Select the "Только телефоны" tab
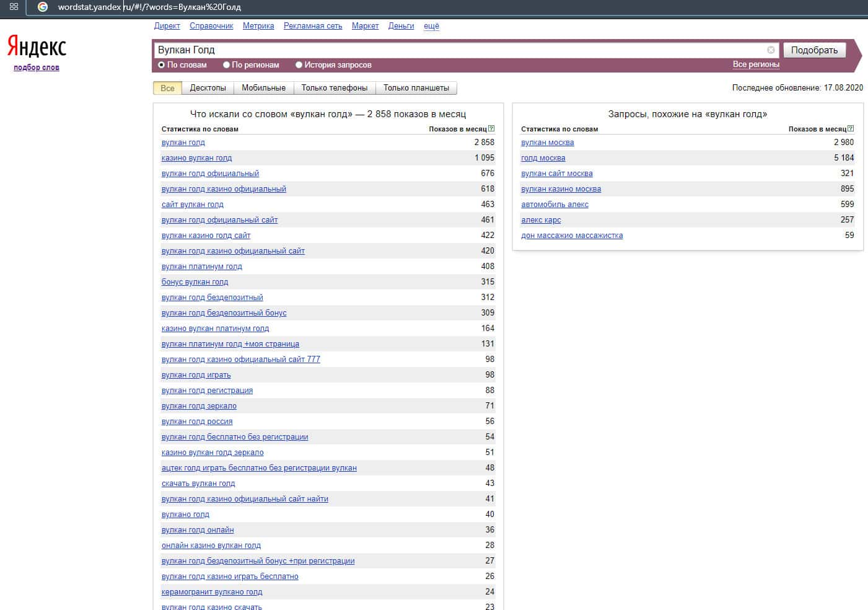The height and width of the screenshot is (610, 868). 334,88
